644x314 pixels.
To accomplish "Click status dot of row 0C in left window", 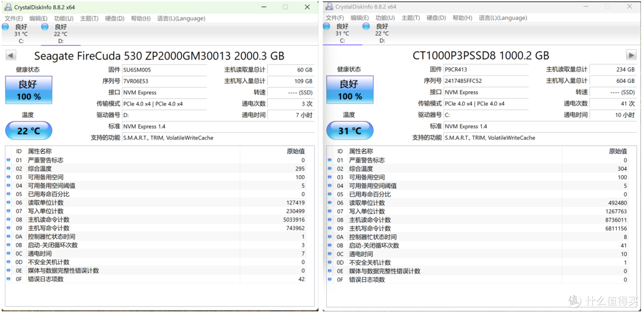I will point(8,254).
